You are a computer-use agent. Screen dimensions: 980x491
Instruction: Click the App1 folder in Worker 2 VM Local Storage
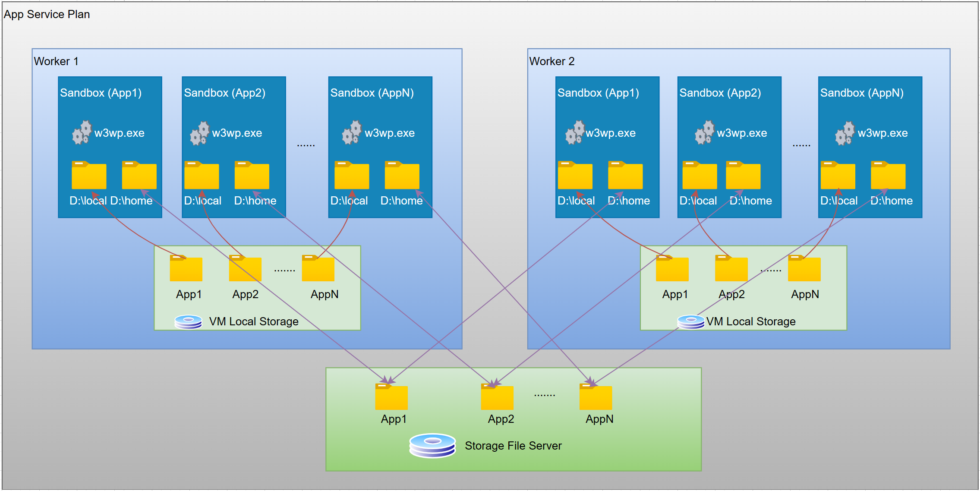(x=672, y=268)
